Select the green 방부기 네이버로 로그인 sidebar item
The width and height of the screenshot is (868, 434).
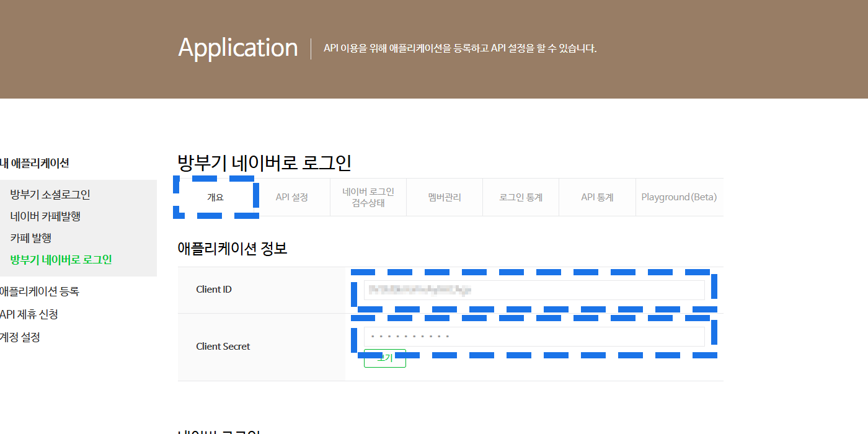point(61,260)
